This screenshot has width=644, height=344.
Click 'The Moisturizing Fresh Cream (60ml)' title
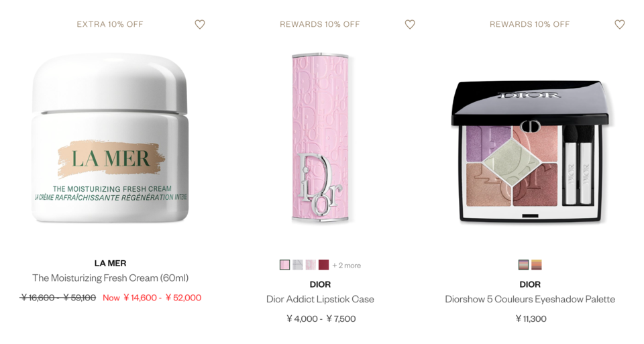coord(111,278)
